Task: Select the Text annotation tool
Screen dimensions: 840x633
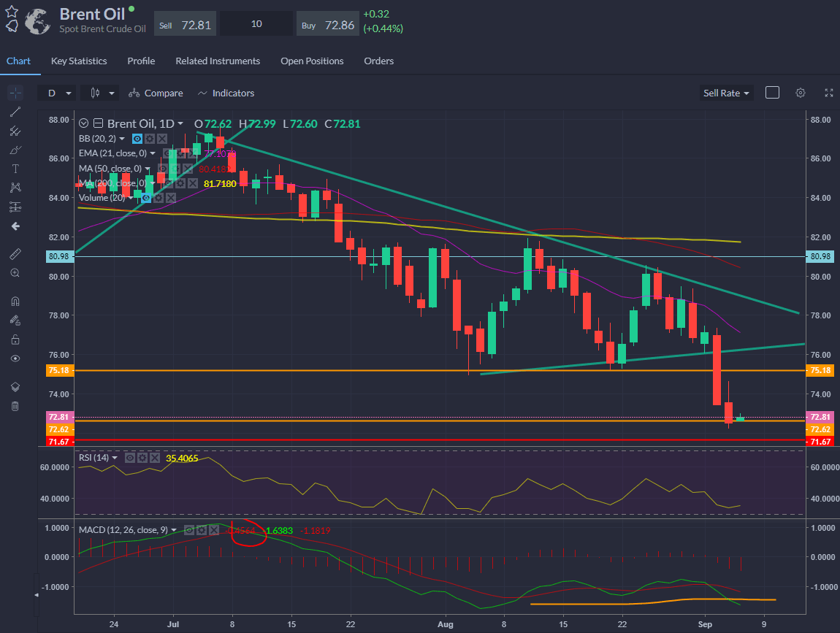Action: point(15,169)
